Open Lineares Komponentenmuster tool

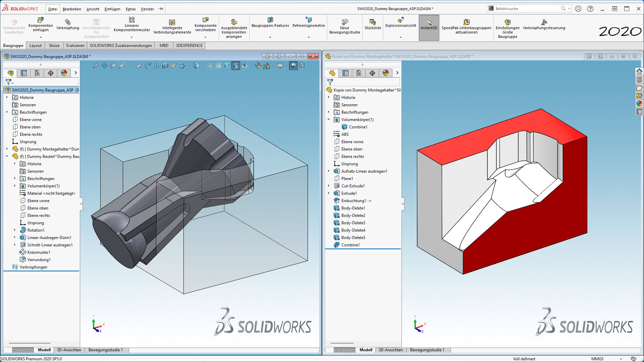(x=131, y=25)
